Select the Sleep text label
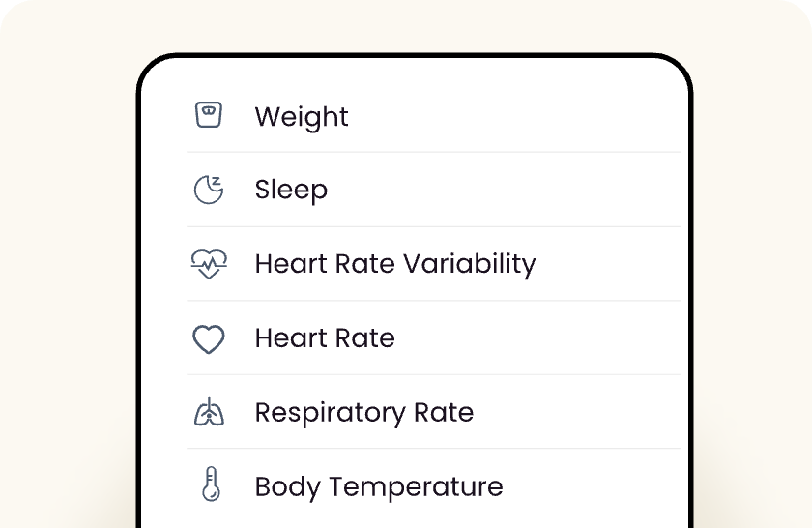Viewport: 812px width, 528px height. tap(291, 191)
